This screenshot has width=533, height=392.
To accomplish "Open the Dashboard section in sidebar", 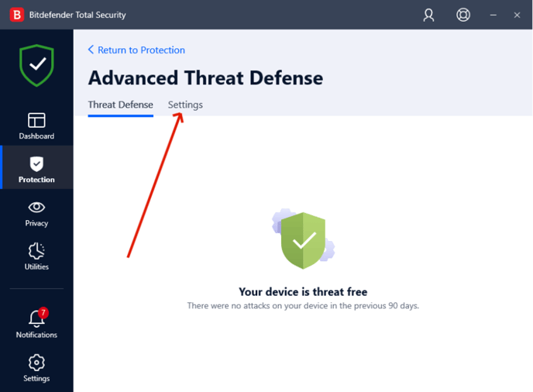I will coord(36,126).
